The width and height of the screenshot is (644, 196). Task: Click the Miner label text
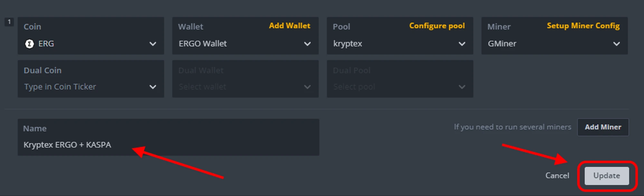pyautogui.click(x=499, y=27)
